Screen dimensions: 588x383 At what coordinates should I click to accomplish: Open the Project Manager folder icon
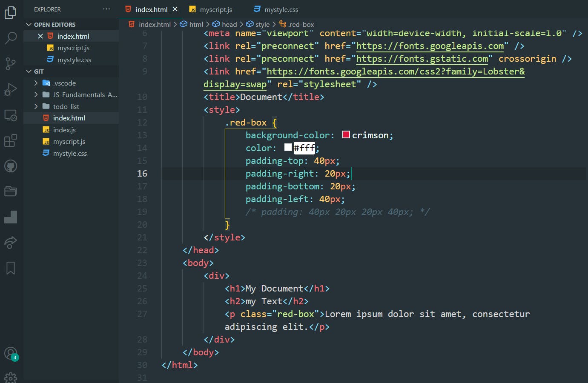pos(10,191)
